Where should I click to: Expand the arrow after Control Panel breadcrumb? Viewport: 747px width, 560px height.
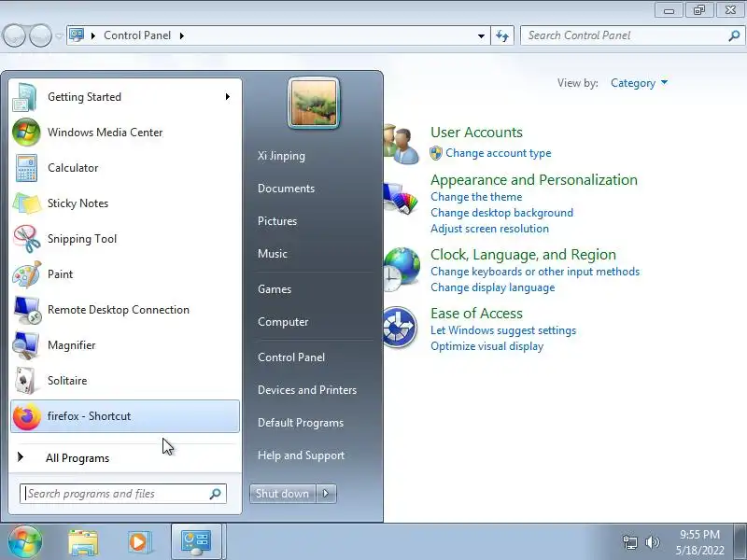[182, 35]
